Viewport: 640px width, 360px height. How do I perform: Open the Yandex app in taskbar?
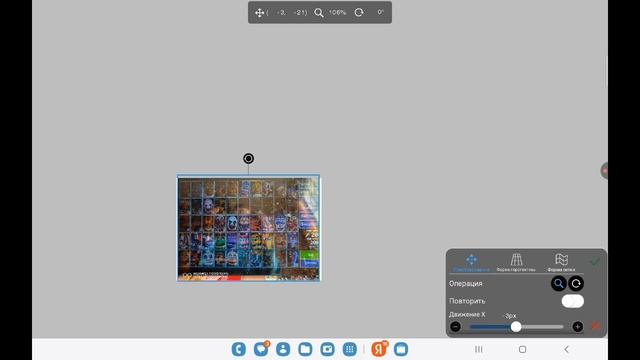tap(379, 349)
